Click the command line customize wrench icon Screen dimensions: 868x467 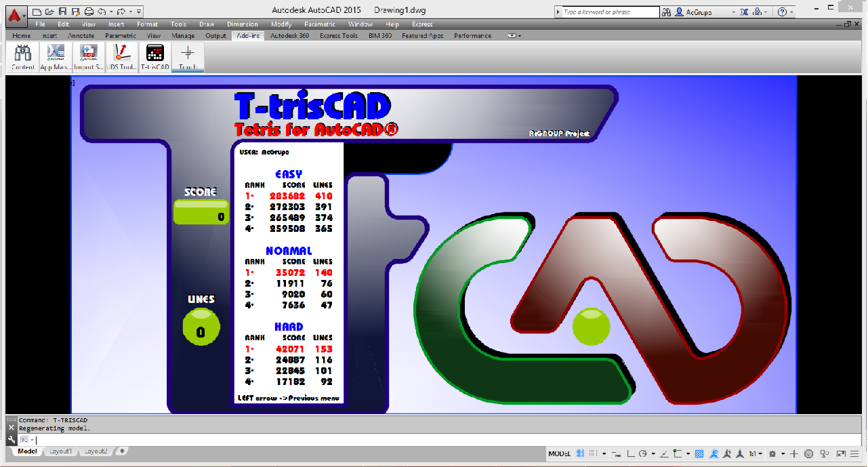point(11,440)
